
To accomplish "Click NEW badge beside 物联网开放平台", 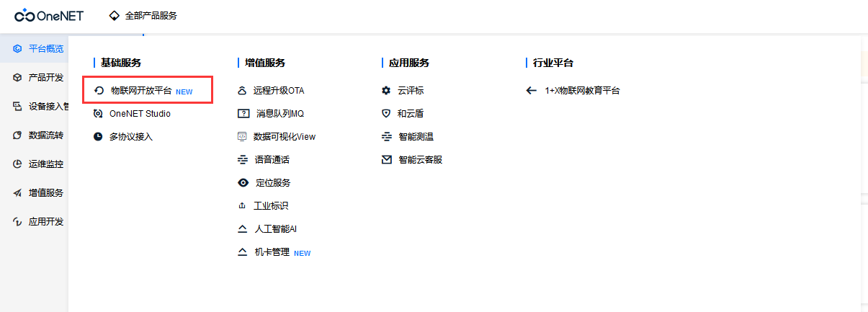I will 184,92.
